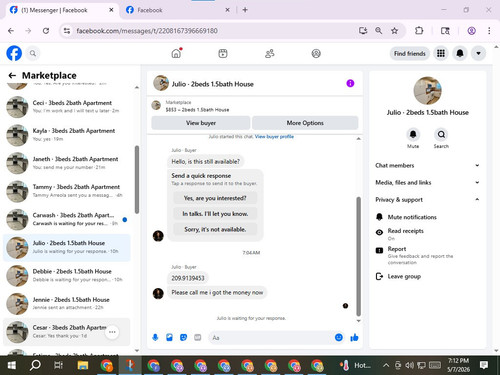Open Task View on the taskbar
The height and width of the screenshot is (375, 500).
pos(58,365)
